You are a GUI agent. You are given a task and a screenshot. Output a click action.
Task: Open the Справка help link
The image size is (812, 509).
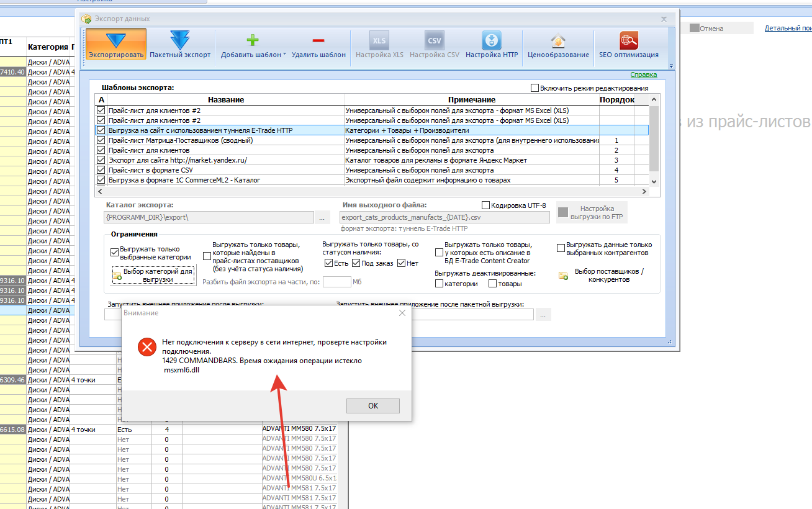(x=644, y=74)
